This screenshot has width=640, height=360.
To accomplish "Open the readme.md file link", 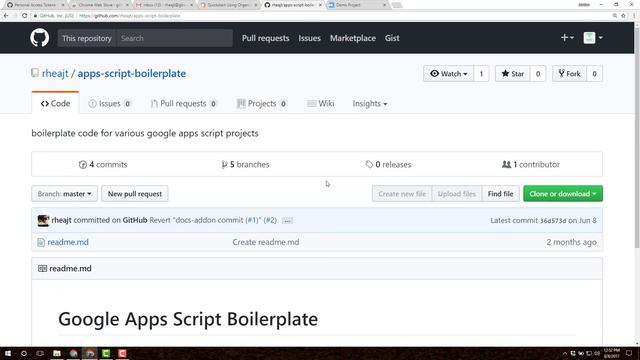I will (x=68, y=242).
